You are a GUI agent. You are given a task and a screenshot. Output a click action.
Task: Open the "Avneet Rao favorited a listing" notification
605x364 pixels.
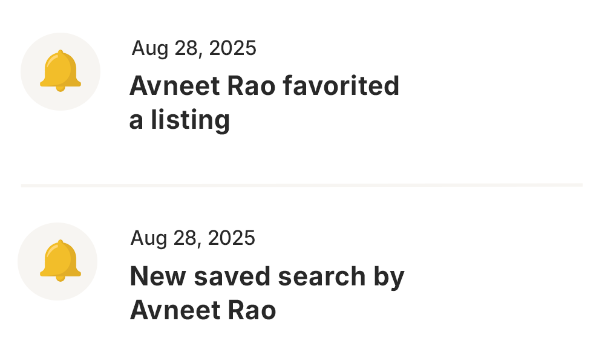pos(264,103)
